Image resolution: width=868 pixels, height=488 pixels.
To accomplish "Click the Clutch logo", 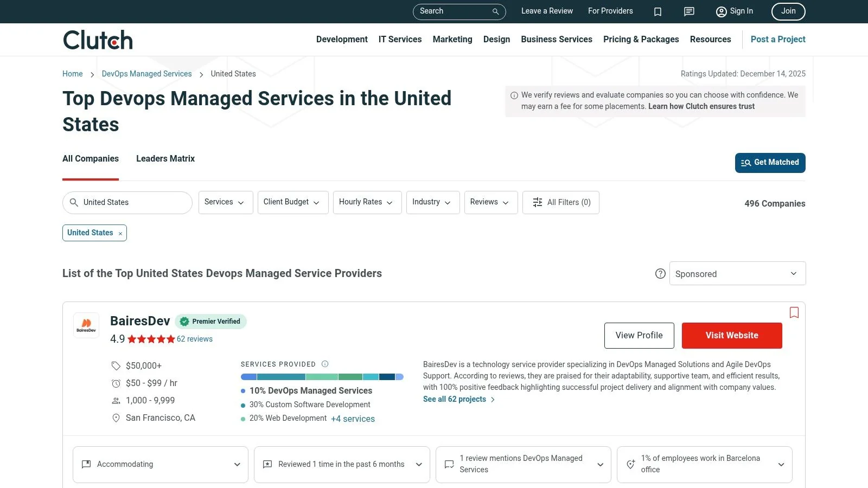I will pos(97,39).
